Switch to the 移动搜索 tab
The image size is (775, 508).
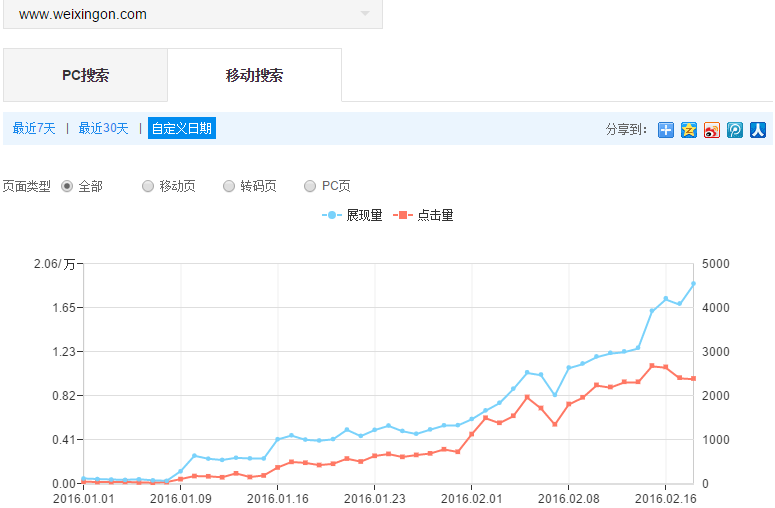(254, 76)
